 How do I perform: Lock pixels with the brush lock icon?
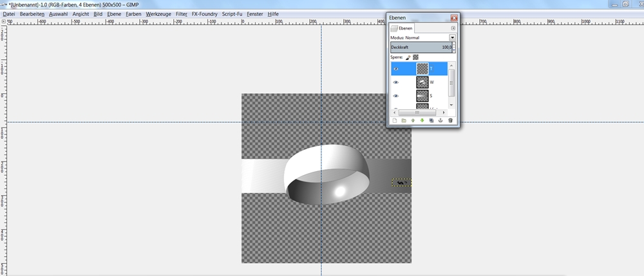(x=408, y=57)
